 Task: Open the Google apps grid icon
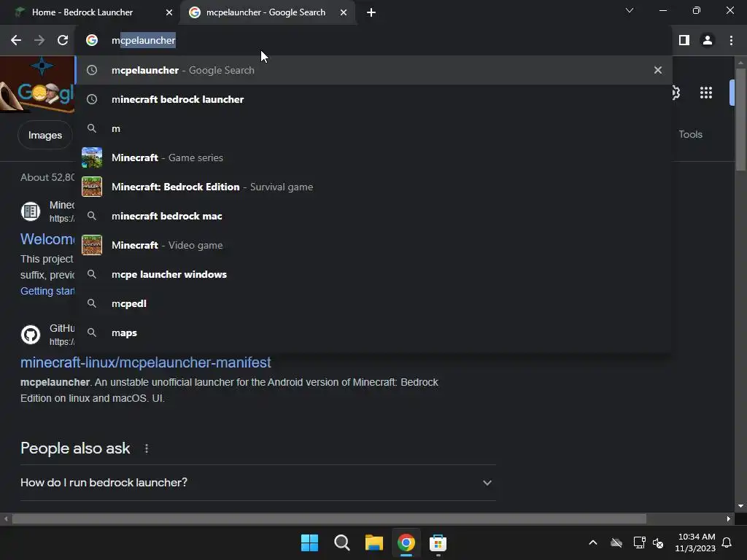[706, 93]
